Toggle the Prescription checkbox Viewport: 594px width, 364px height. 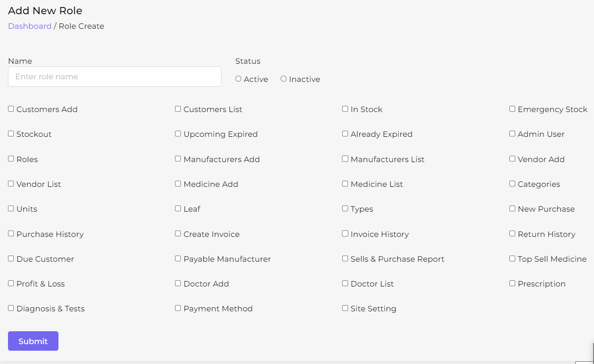(512, 283)
